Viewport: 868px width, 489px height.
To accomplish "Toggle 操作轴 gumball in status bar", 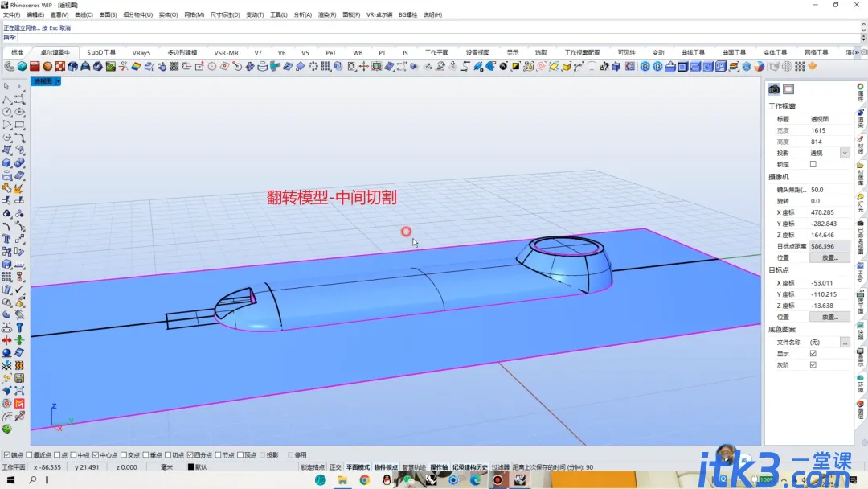I will click(x=439, y=467).
